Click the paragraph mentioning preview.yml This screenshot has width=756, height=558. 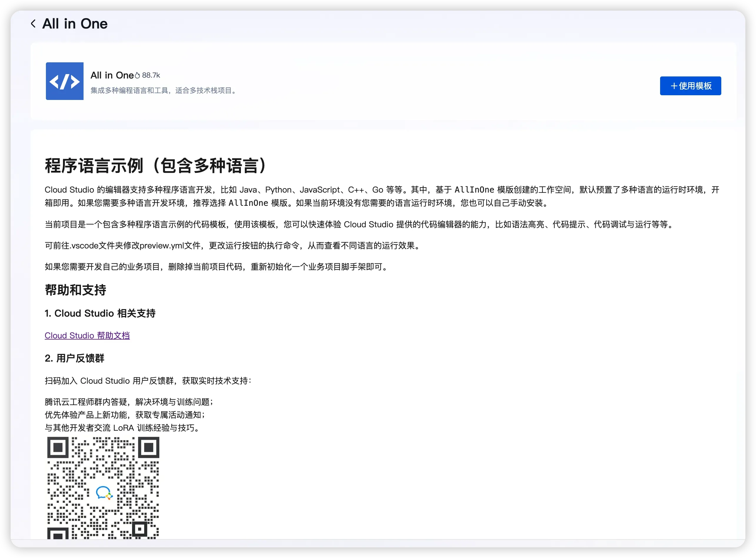pyautogui.click(x=233, y=245)
